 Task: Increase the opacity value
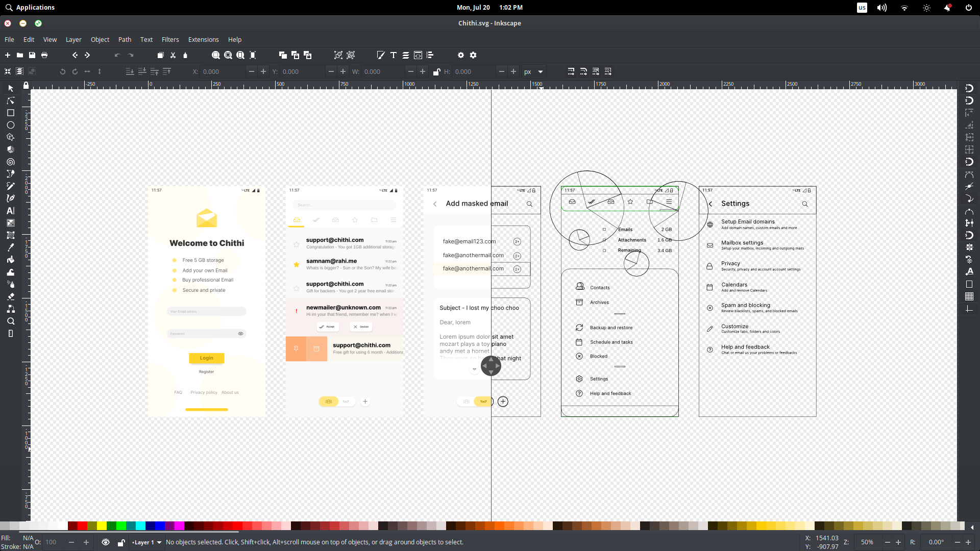coord(86,542)
